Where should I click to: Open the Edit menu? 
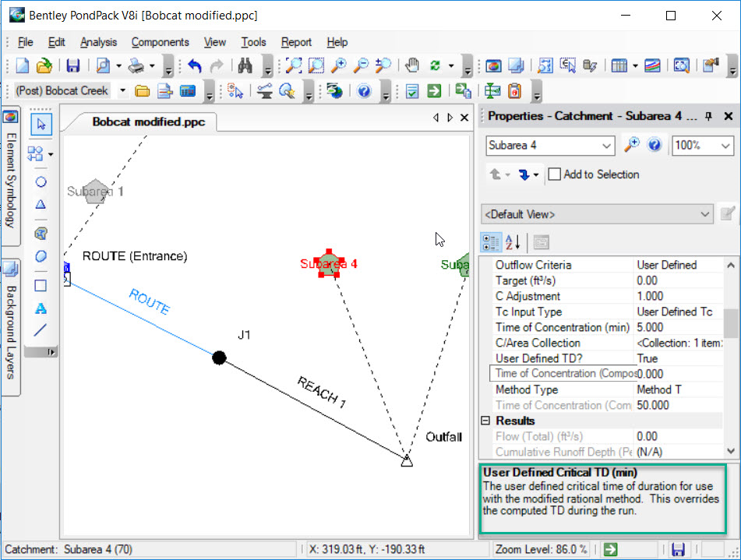[x=57, y=42]
